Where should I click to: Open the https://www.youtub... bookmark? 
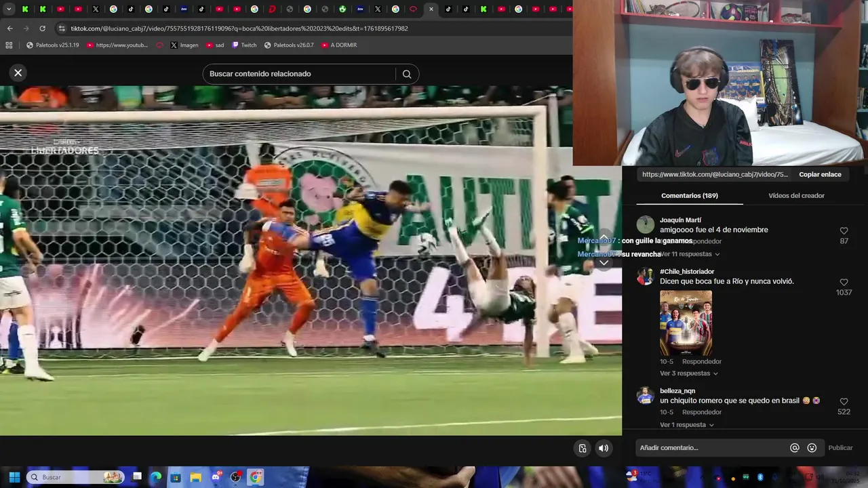coord(117,45)
